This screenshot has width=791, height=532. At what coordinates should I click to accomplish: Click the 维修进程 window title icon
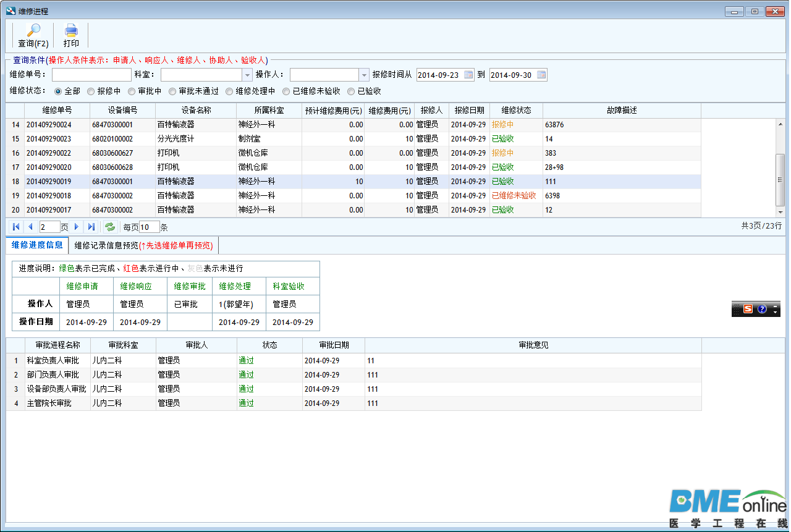11,11
